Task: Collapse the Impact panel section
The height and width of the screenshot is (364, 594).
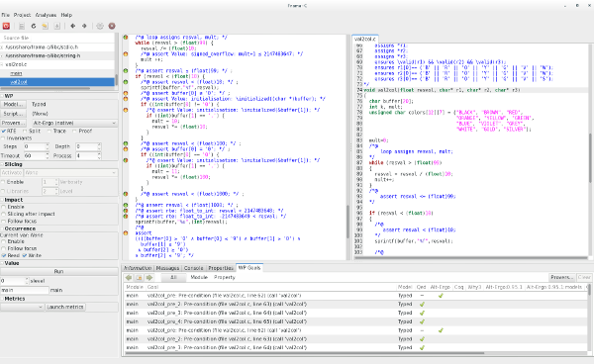Action: [2, 200]
